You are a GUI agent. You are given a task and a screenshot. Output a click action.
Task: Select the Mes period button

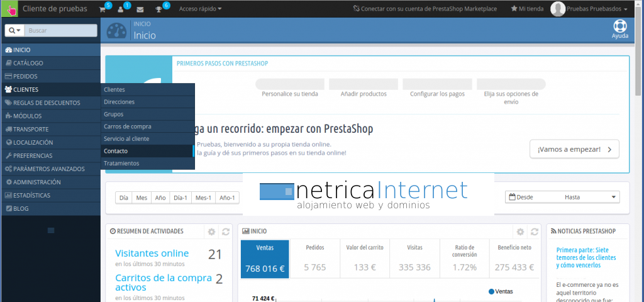[142, 198]
